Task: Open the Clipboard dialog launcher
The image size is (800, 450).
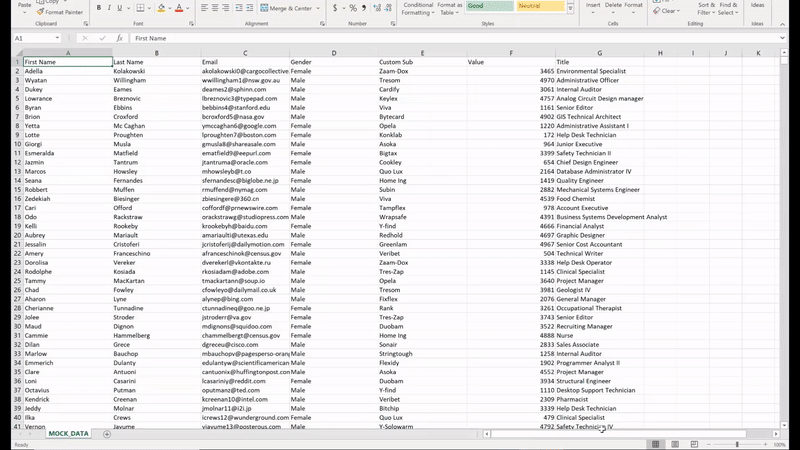Action: coord(86,23)
